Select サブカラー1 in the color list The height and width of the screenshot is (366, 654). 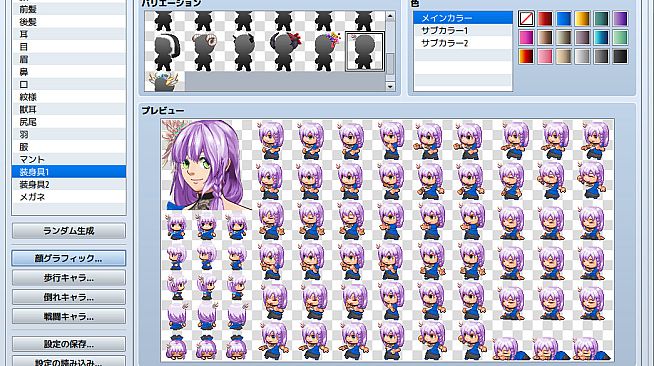tap(463, 30)
